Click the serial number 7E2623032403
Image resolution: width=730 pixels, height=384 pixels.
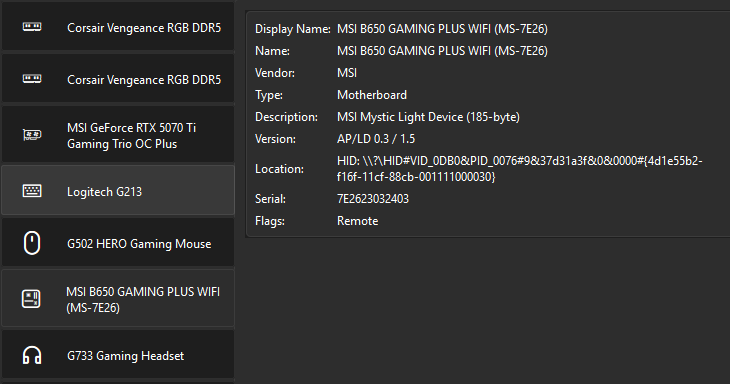pos(372,199)
